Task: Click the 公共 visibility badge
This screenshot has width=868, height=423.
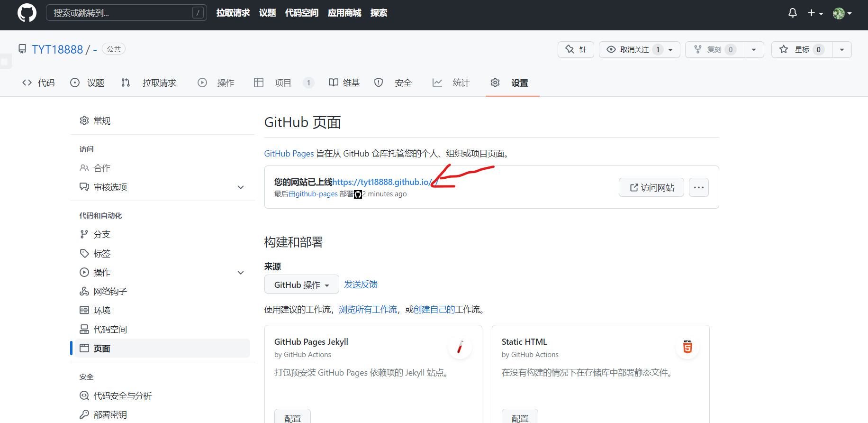Action: 114,49
